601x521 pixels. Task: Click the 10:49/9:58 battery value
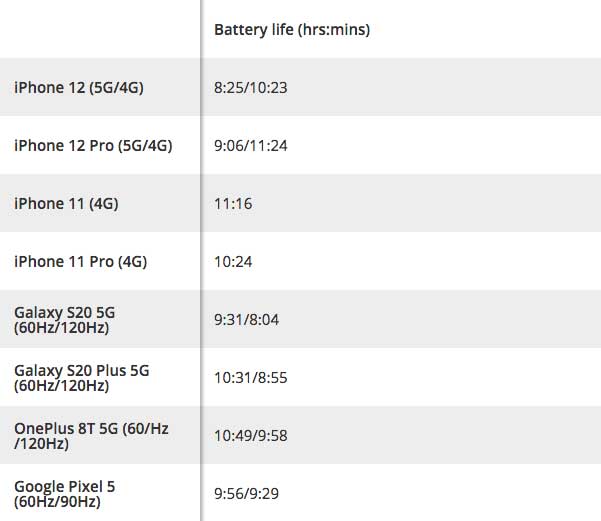coord(251,436)
